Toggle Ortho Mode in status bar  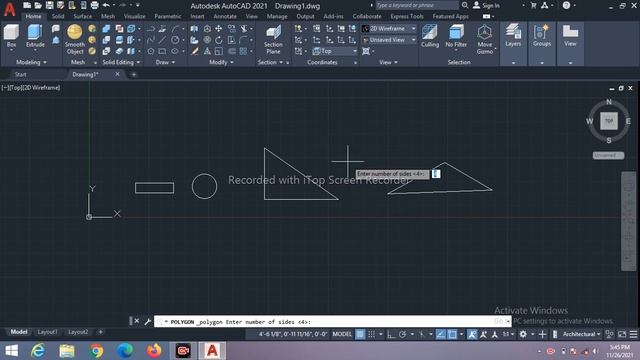[391, 334]
